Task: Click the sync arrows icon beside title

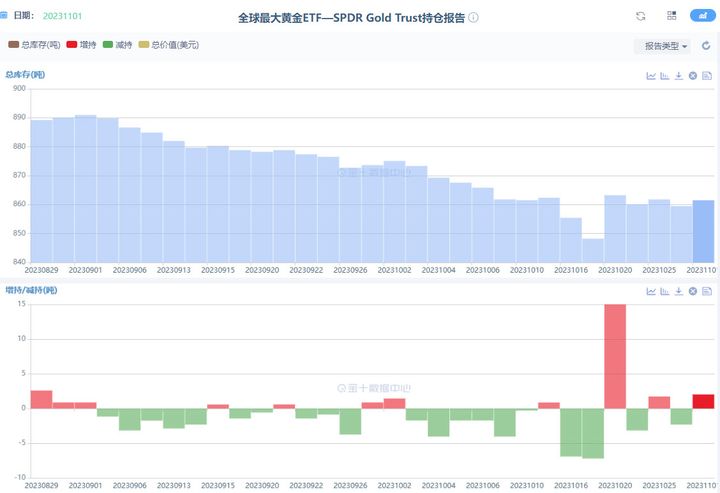Action: click(x=641, y=17)
